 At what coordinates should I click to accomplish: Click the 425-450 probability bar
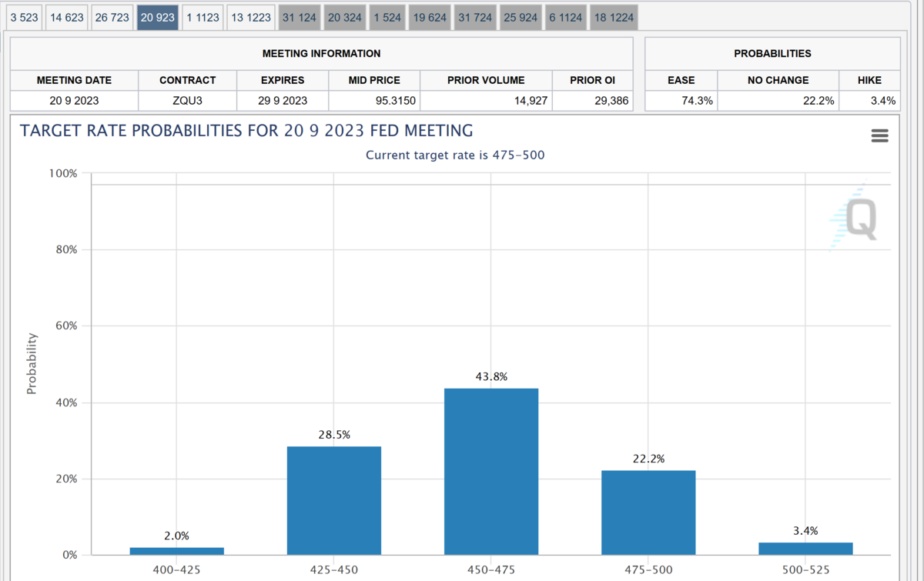pos(334,500)
